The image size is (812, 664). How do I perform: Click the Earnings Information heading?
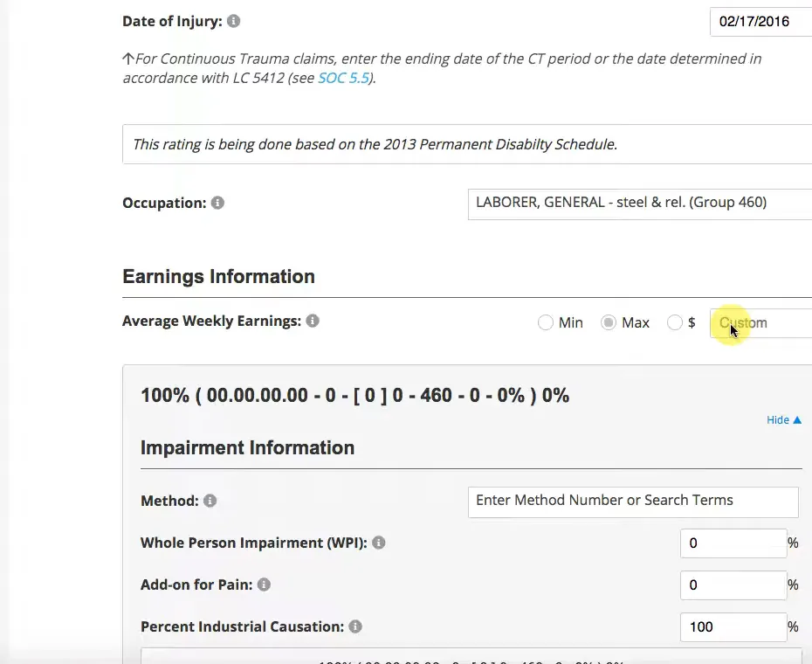pyautogui.click(x=218, y=276)
